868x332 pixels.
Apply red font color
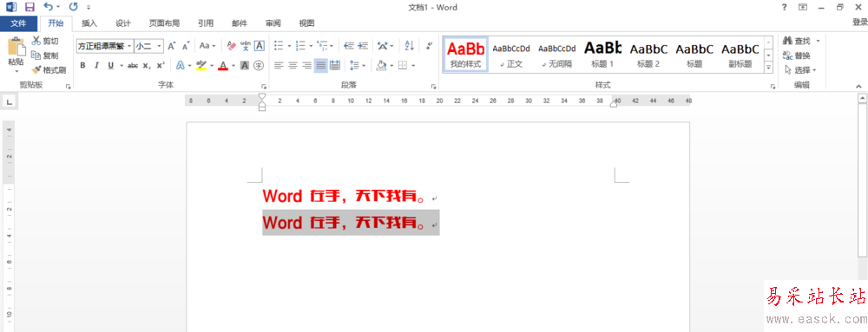pyautogui.click(x=223, y=66)
